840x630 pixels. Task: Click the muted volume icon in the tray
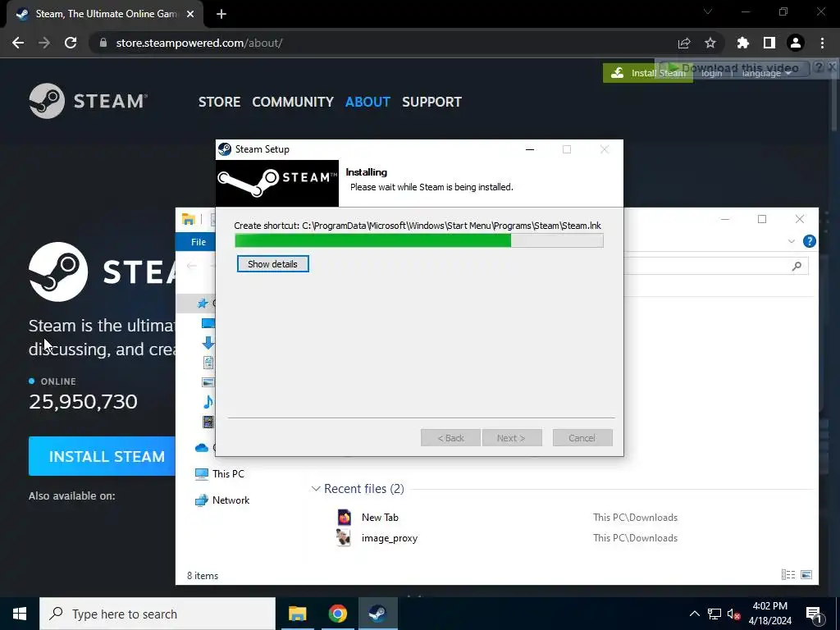(733, 614)
